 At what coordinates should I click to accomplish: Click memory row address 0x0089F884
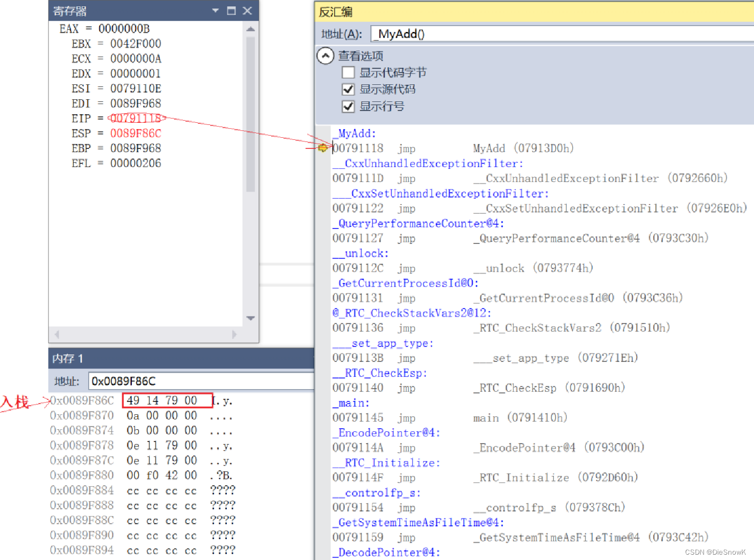(x=82, y=490)
